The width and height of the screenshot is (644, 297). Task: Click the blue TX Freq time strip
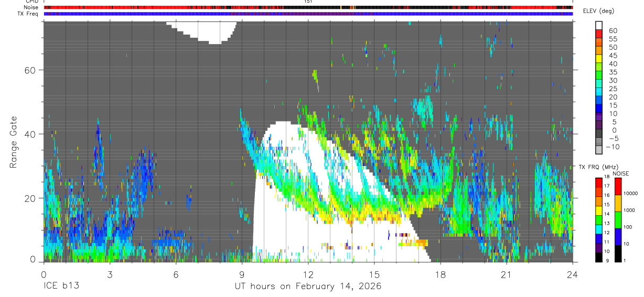[308, 14]
